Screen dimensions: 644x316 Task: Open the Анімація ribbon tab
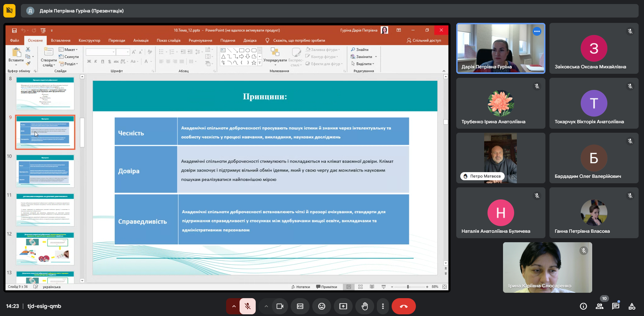point(141,40)
